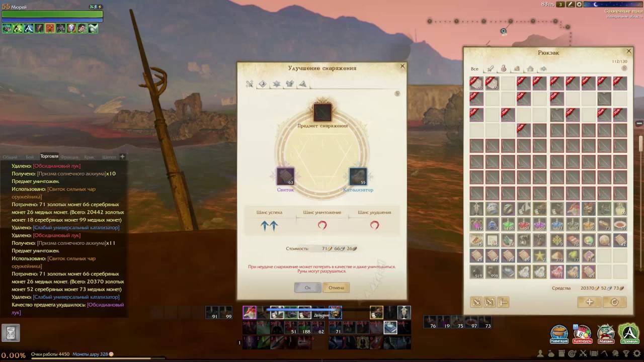Open help in the backpack window
The width and height of the screenshot is (644, 362).
tap(624, 68)
